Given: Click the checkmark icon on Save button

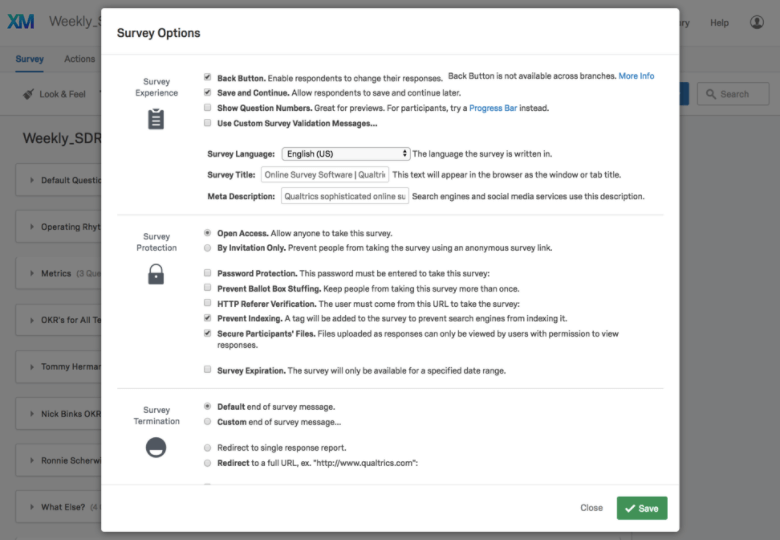Looking at the screenshot, I should point(630,508).
